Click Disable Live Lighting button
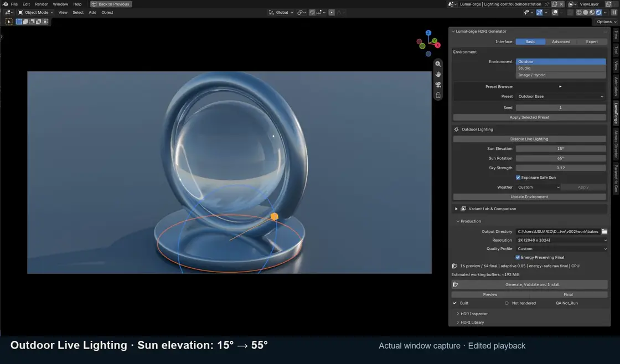 (529, 139)
